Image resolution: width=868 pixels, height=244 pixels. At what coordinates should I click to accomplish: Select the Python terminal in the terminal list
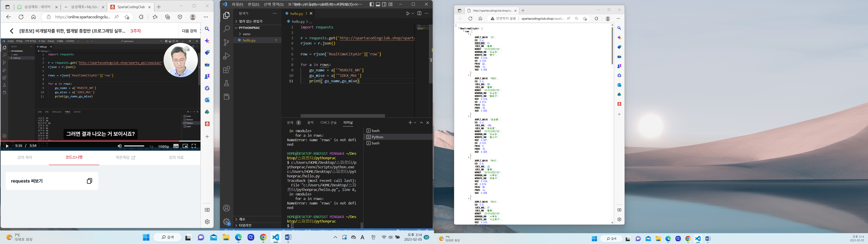398,137
